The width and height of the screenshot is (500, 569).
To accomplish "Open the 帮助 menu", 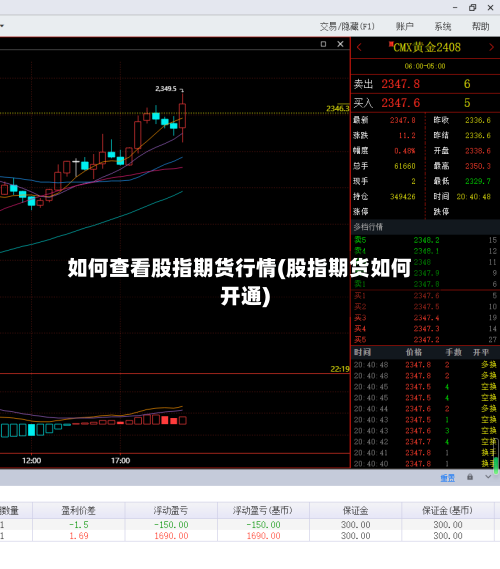I will coord(480,26).
